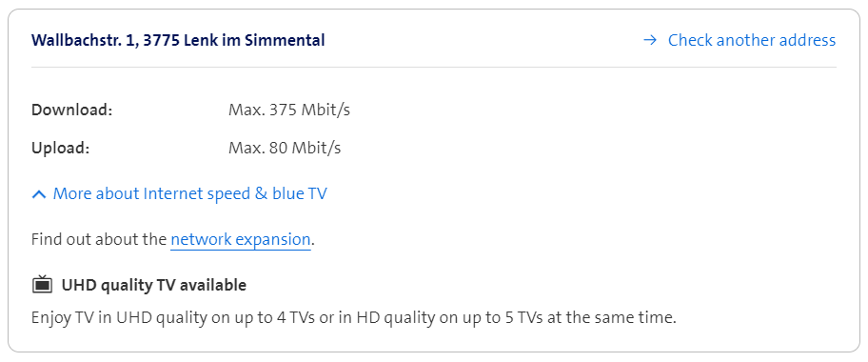
Task: Click the Download label
Action: tap(72, 110)
